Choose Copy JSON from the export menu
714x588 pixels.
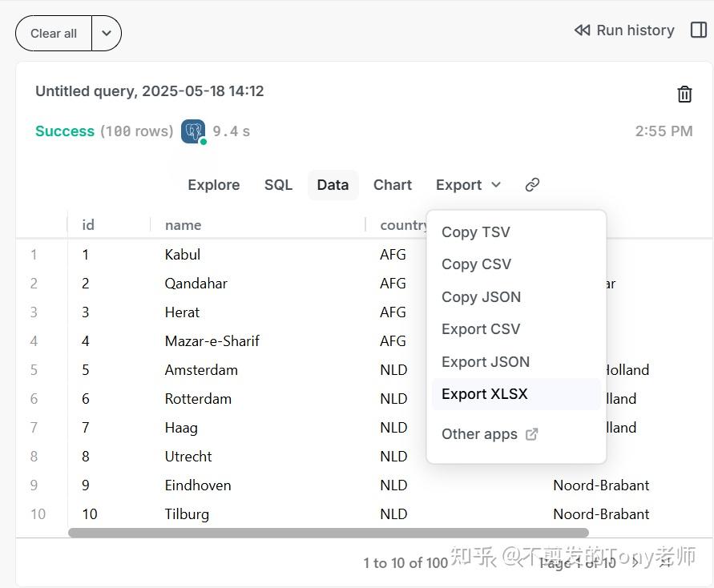[x=481, y=296]
